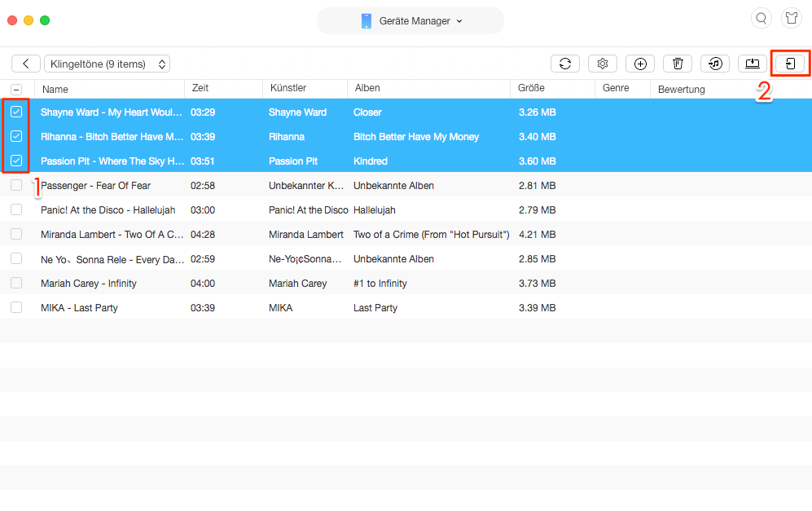Click artist cell 'Unbekannter K…'
The image size is (812, 511).
tap(306, 186)
